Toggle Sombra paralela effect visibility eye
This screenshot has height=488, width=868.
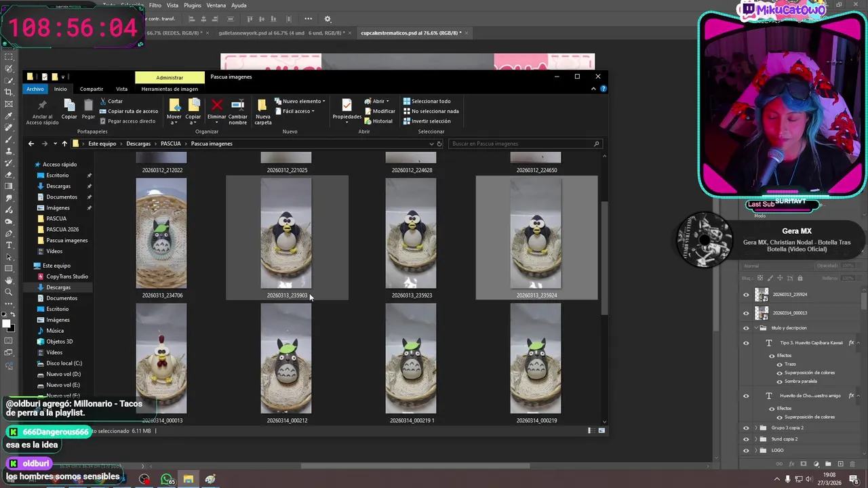tap(779, 381)
